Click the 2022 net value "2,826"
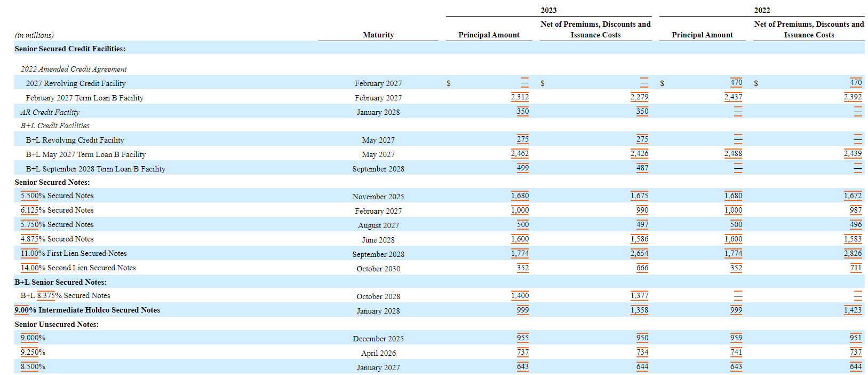 [853, 253]
